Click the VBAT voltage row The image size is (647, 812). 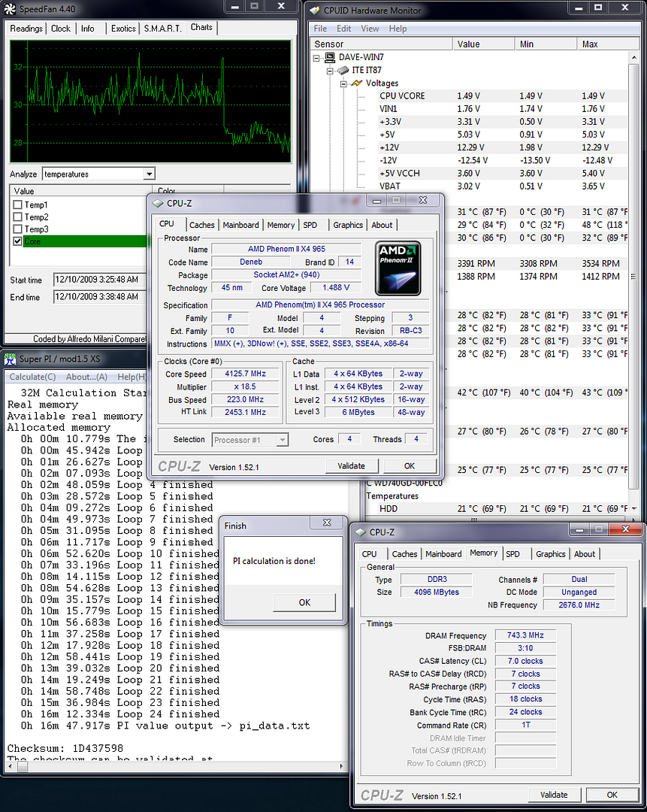pos(502,186)
